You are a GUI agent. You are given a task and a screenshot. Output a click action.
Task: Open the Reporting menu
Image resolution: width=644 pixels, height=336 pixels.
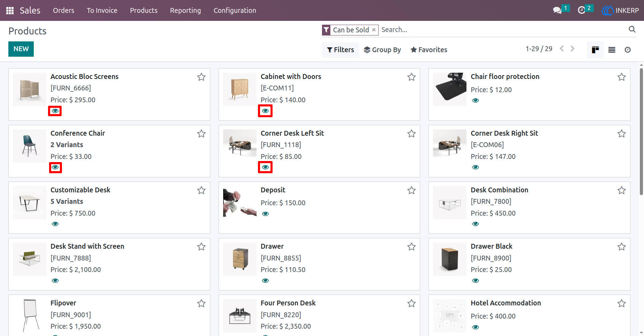pyautogui.click(x=186, y=10)
